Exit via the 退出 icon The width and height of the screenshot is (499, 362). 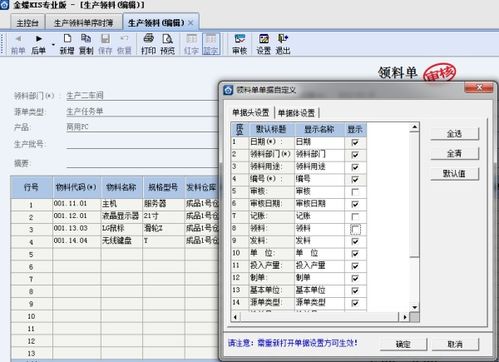pos(283,44)
